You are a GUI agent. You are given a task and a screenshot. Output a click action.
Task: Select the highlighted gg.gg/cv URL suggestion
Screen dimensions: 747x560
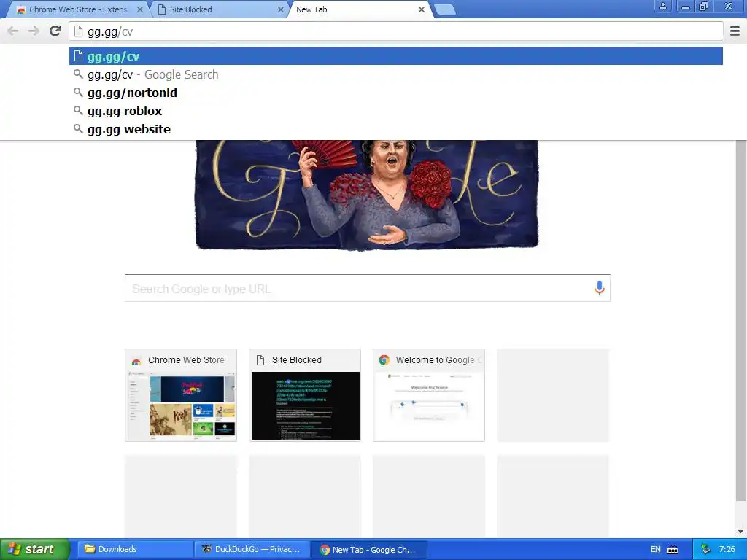pos(396,56)
